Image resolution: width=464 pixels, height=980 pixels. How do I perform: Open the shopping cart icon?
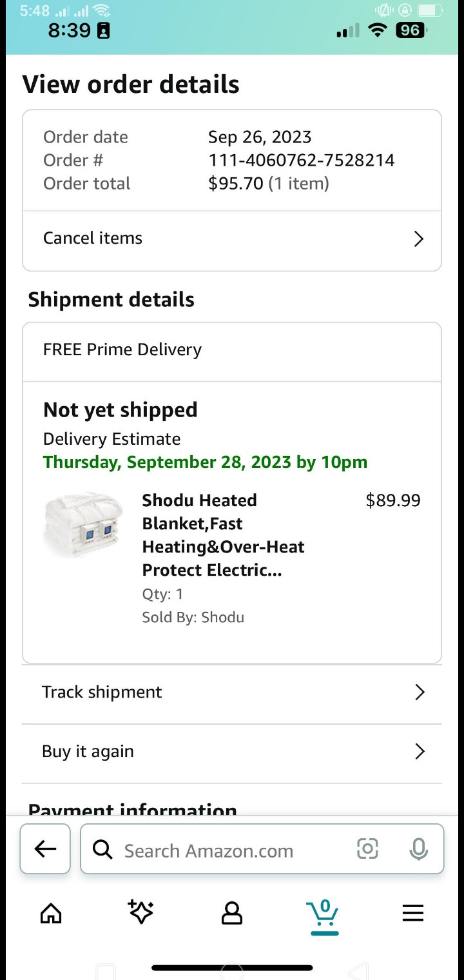323,914
